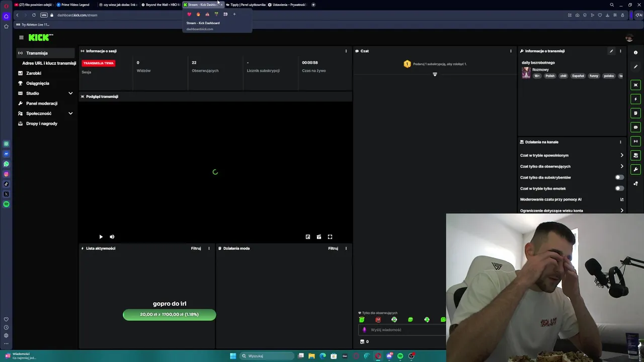The image size is (644, 362).
Task: Click the wrench icon in right rail
Action: [x=635, y=169]
